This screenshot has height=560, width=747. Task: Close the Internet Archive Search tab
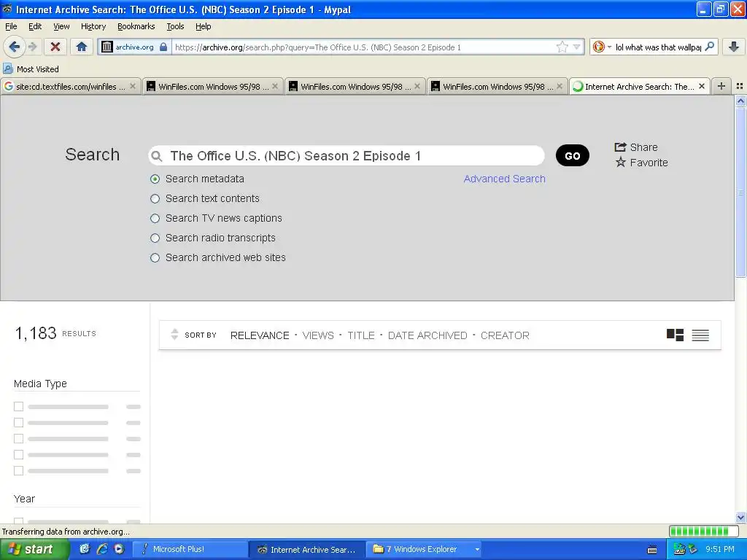coord(702,86)
